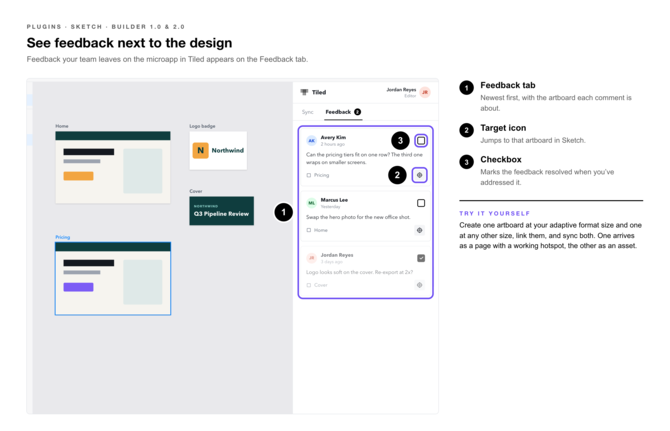
Task: Click the "Checkbox" legend heading
Action: click(x=501, y=159)
